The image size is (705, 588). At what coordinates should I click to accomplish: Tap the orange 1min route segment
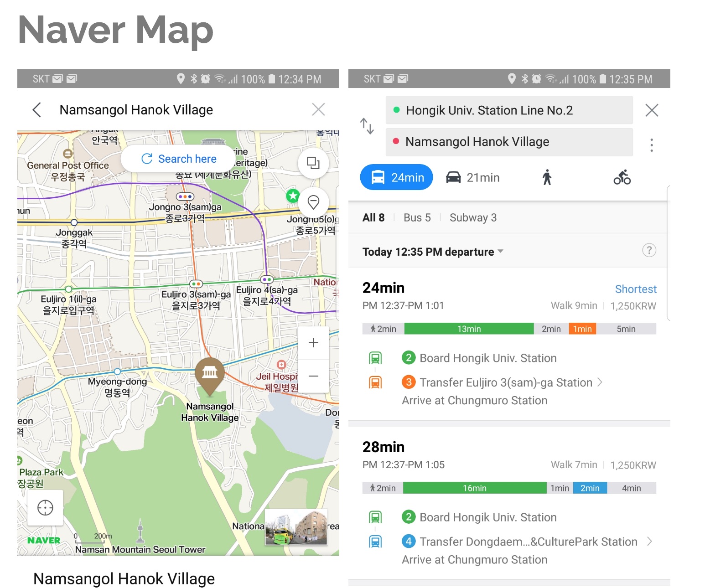(x=582, y=329)
